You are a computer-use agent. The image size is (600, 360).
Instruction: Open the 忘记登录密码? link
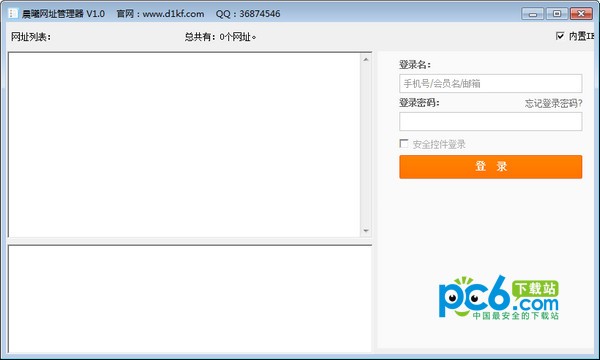click(553, 103)
